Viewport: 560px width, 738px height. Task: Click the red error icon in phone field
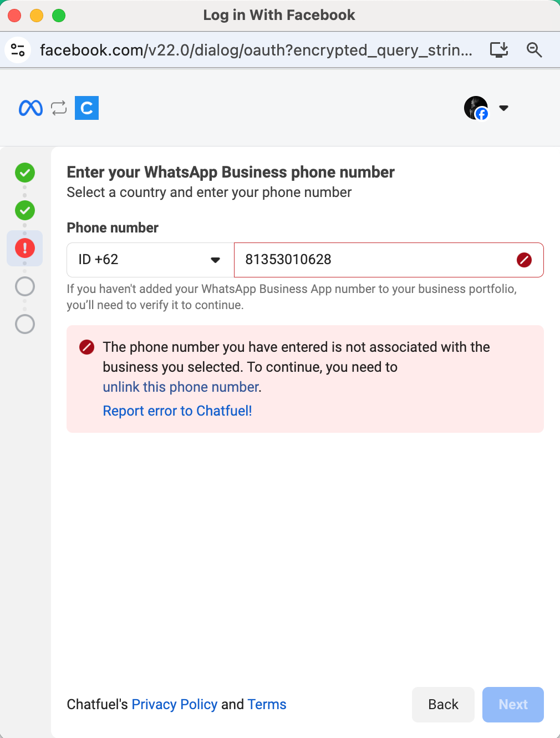[x=524, y=260]
